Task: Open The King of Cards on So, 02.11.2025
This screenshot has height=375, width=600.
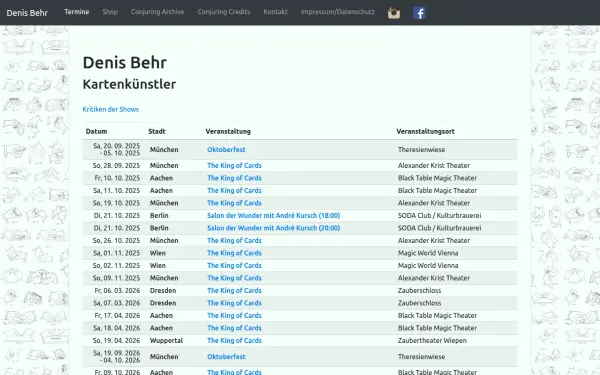Action: (234, 266)
